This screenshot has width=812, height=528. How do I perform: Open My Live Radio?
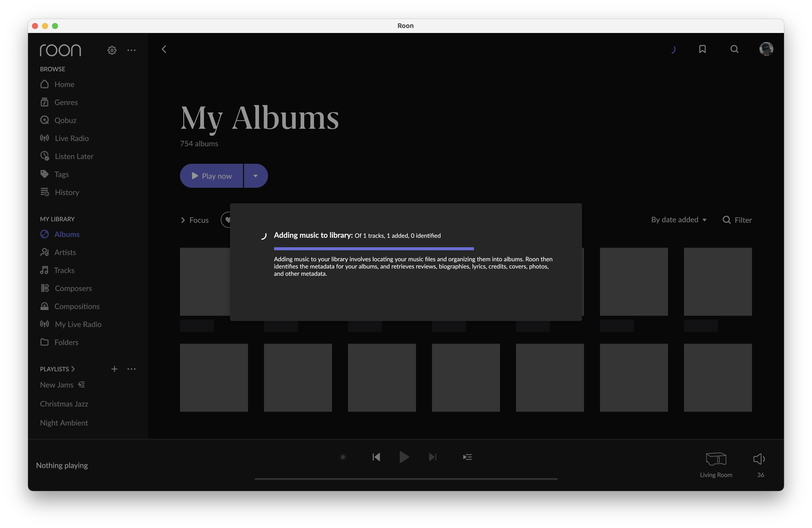pos(71,324)
